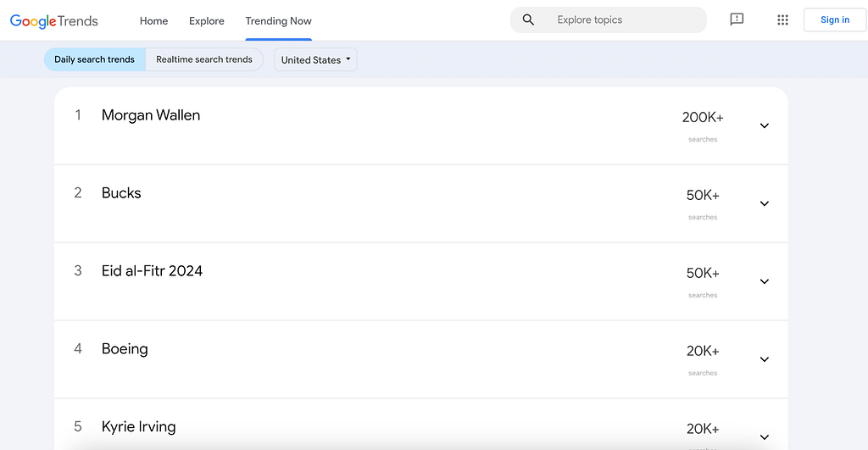Click the Bucks trend title
Viewport: 868px width, 450px height.
click(121, 193)
